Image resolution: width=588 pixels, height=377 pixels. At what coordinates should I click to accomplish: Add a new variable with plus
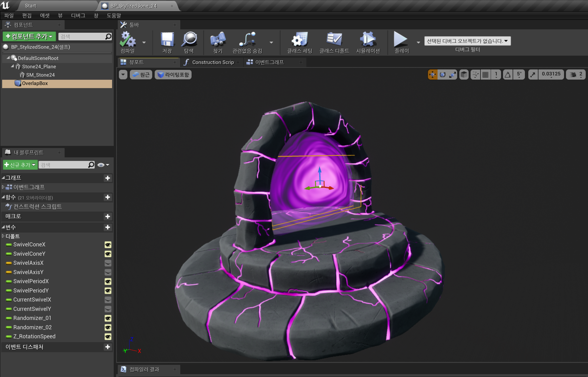(108, 227)
